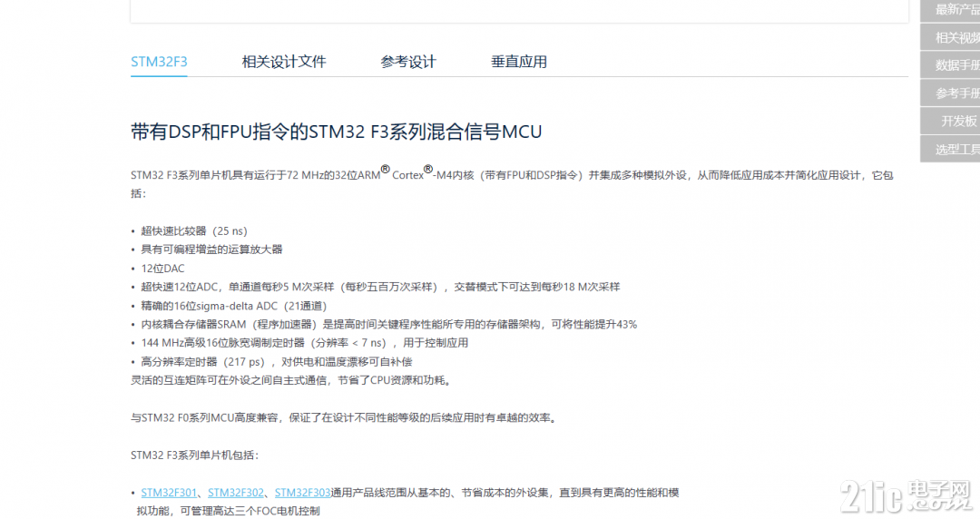Click bullet starting 144 MHz高级16位脉宽调制定时器
The height and width of the screenshot is (519, 980).
[x=304, y=343]
